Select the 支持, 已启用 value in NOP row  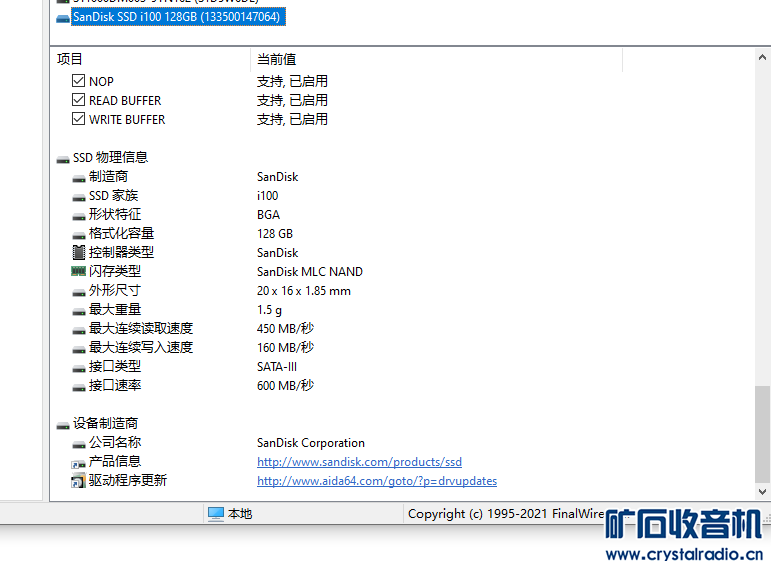[x=292, y=81]
